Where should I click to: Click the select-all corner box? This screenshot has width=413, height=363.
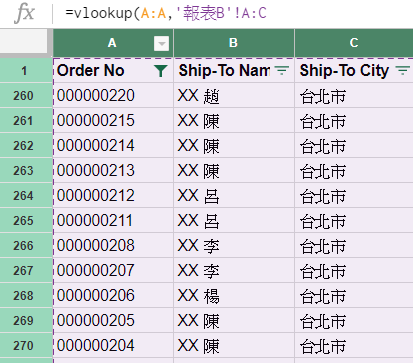24,41
